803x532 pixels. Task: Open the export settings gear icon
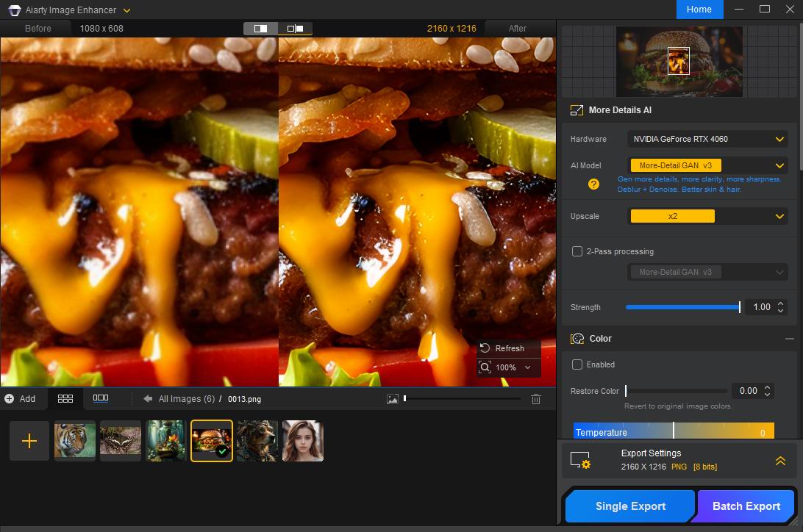pyautogui.click(x=580, y=461)
